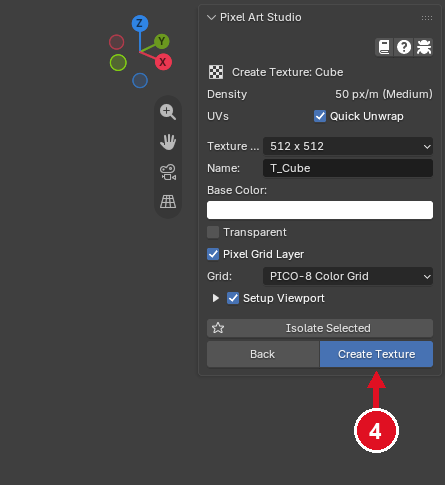Click the checkerboard texture icon
This screenshot has width=445, height=485.
[x=216, y=72]
